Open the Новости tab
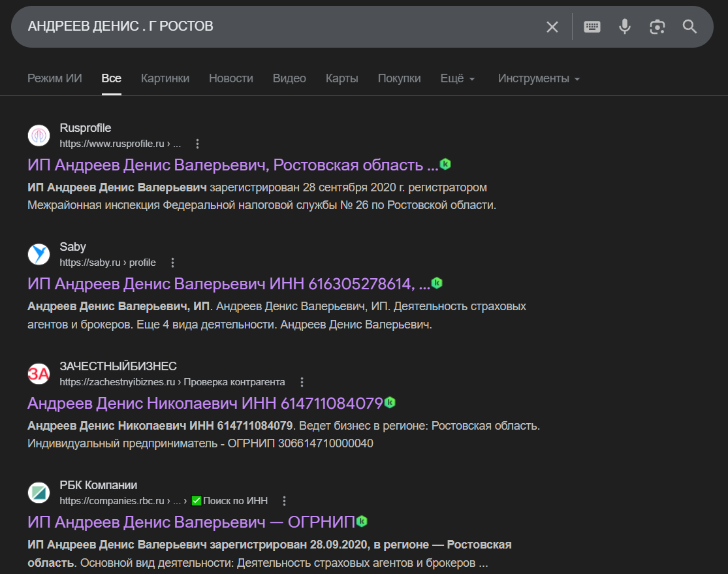The image size is (728, 574). (231, 78)
